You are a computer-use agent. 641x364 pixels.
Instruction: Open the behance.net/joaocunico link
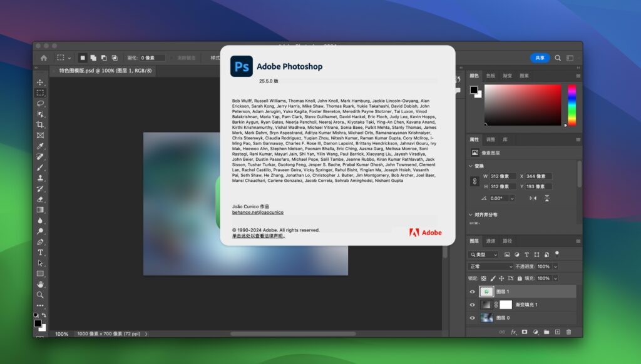coord(258,213)
